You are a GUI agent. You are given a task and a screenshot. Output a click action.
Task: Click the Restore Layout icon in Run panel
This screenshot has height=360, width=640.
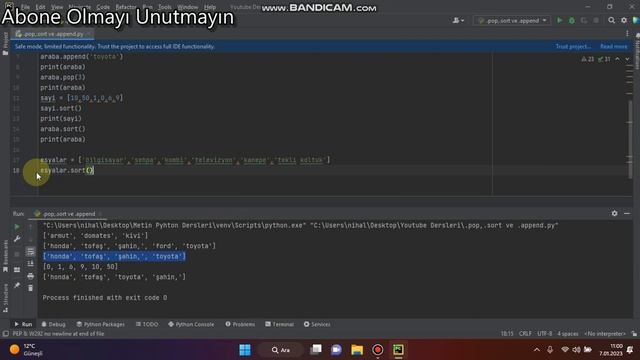click(x=17, y=270)
